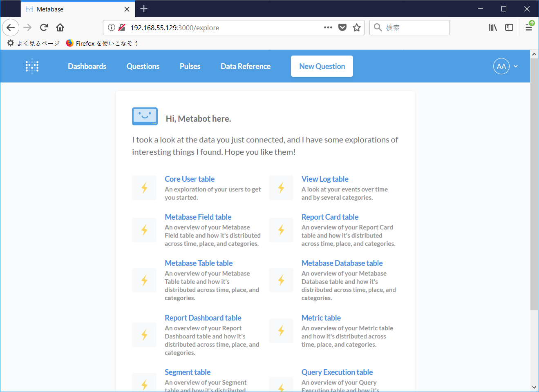This screenshot has height=392, width=539.
Task: Open the Dashboards nav item
Action: pyautogui.click(x=87, y=66)
